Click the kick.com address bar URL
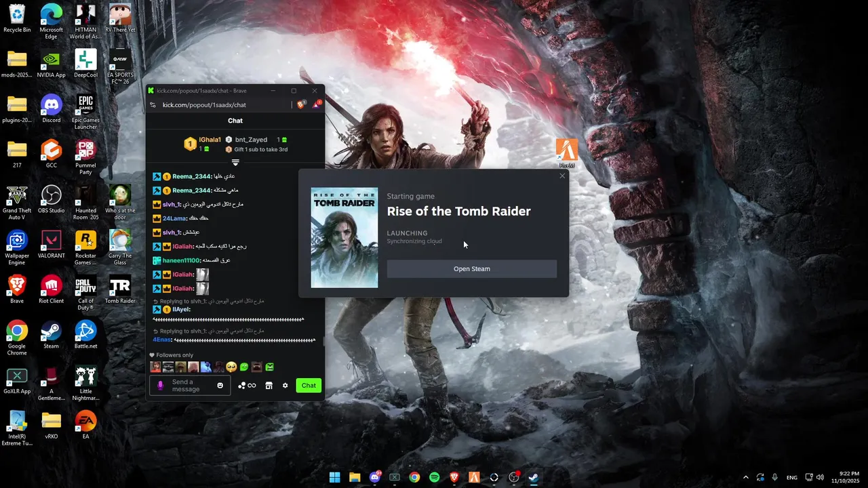The width and height of the screenshot is (868, 488). [204, 105]
